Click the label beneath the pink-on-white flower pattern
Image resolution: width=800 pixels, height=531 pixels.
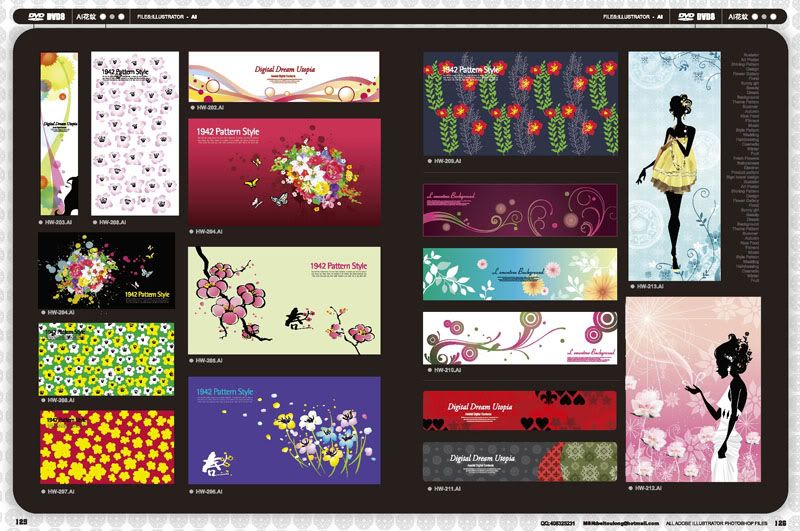[110, 222]
